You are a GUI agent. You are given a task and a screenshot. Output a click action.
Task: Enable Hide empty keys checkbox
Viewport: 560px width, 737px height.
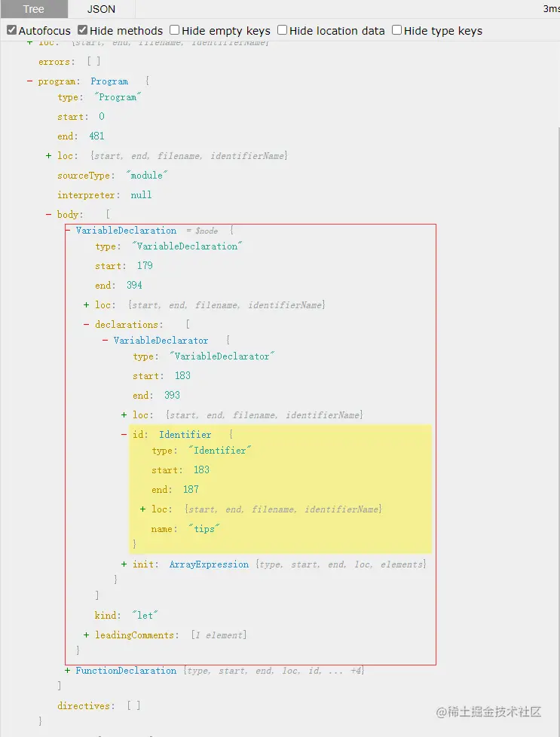coord(174,30)
